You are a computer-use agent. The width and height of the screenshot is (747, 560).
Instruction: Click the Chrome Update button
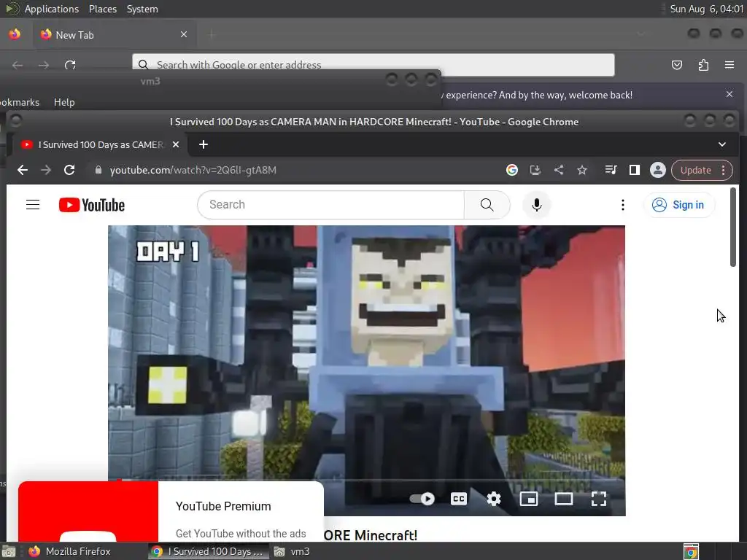[695, 170]
